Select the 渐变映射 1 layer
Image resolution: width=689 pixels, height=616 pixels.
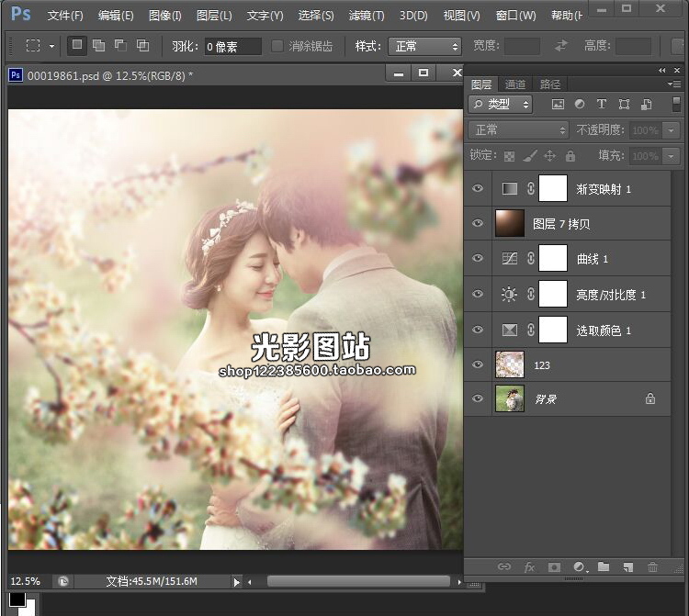pos(603,189)
